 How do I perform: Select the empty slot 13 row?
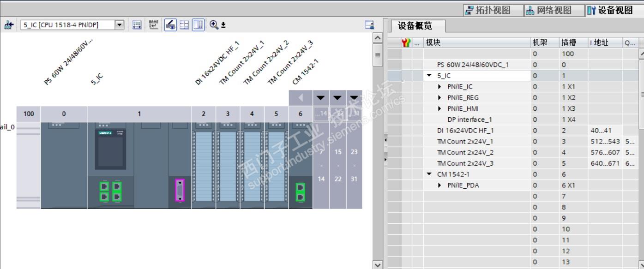513,262
